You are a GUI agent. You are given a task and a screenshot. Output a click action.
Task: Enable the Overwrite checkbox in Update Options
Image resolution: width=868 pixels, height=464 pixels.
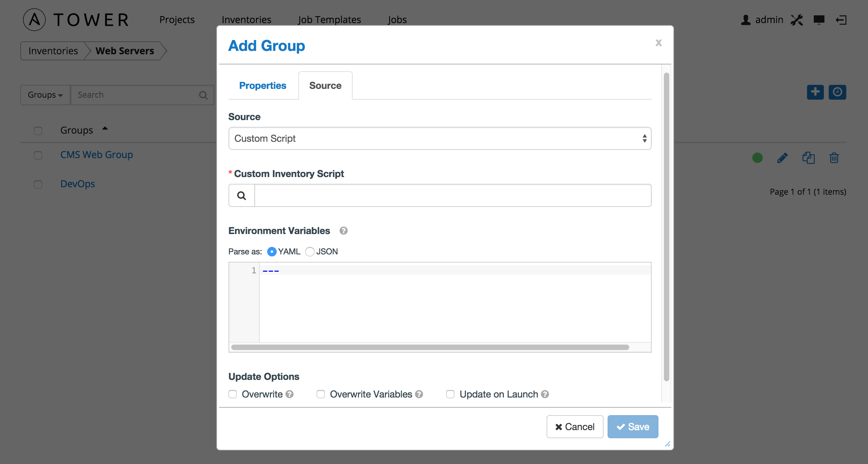(233, 394)
